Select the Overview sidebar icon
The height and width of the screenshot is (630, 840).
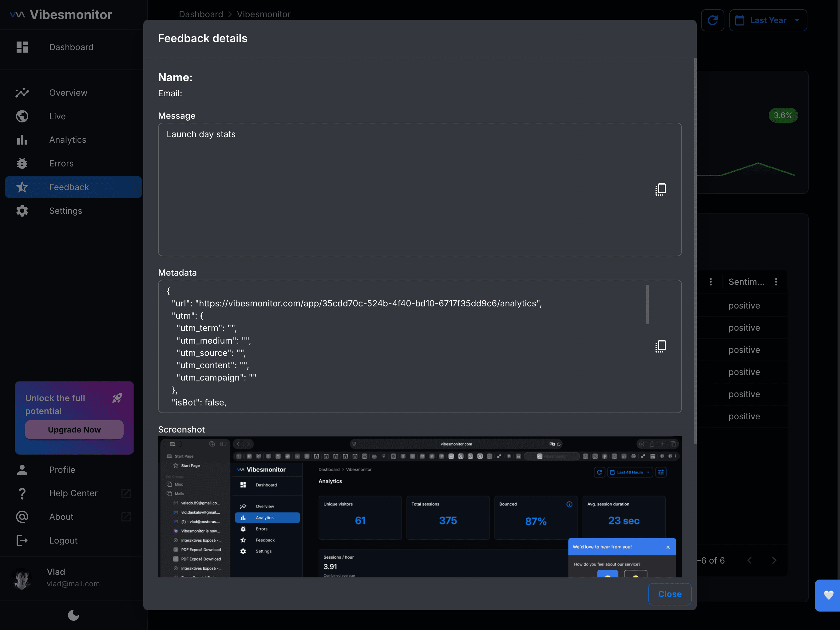(22, 92)
